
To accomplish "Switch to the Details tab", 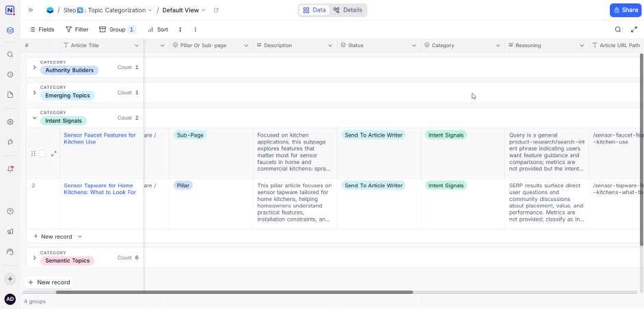I will coord(348,10).
